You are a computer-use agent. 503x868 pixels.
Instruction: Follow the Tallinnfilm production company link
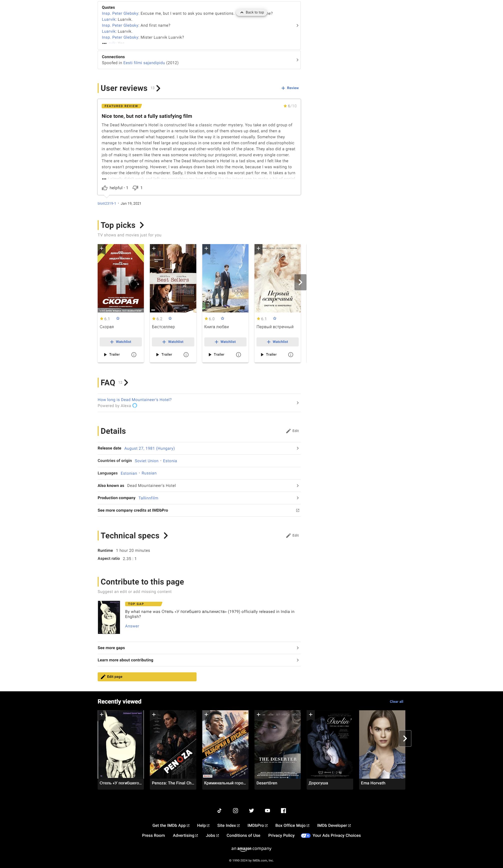coord(148,498)
